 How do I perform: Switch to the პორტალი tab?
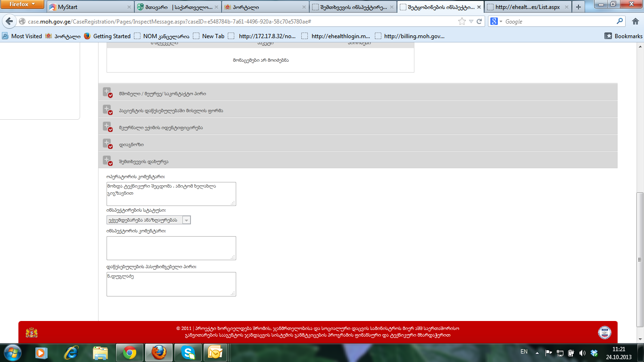coord(264,7)
